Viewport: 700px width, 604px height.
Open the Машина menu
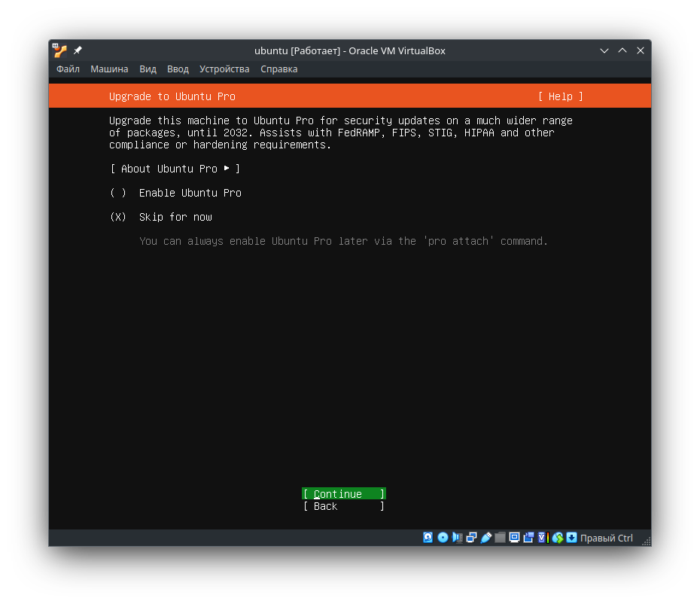109,69
